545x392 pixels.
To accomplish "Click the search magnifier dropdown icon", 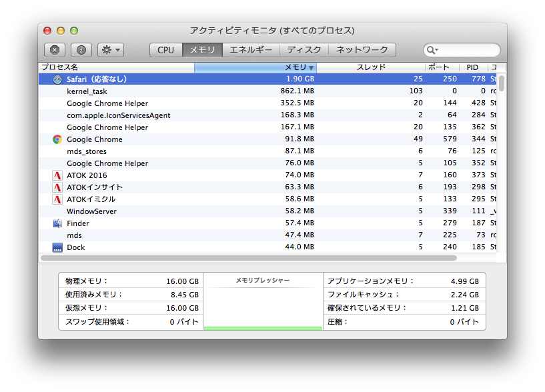I will click(x=432, y=50).
